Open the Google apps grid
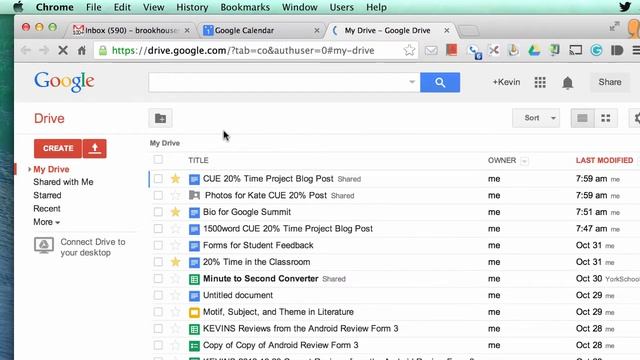Image resolution: width=640 pixels, height=360 pixels. pyautogui.click(x=540, y=82)
